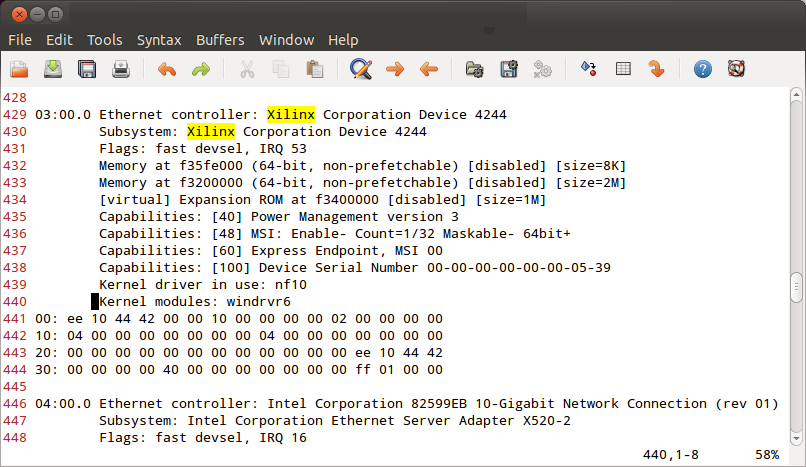Image resolution: width=806 pixels, height=467 pixels.
Task: Open Vim help question mark icon
Action: point(703,69)
